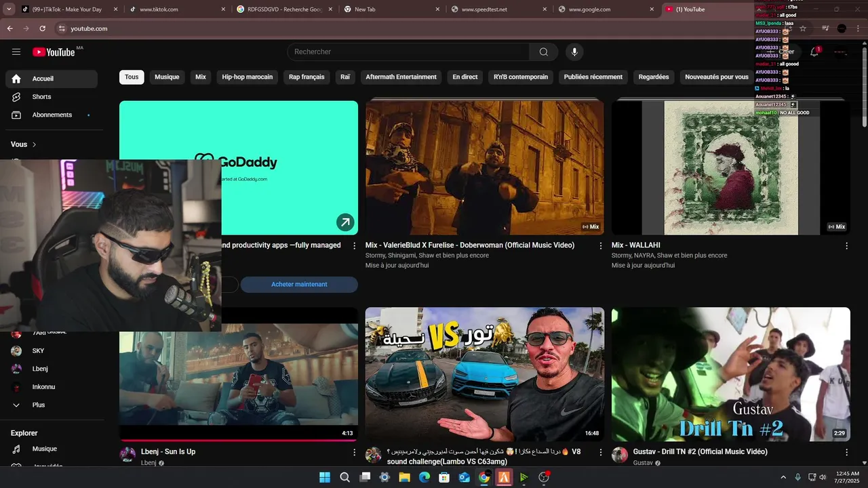Switch to www.speedtest.net browser tab
The height and width of the screenshot is (488, 868).
(500, 9)
